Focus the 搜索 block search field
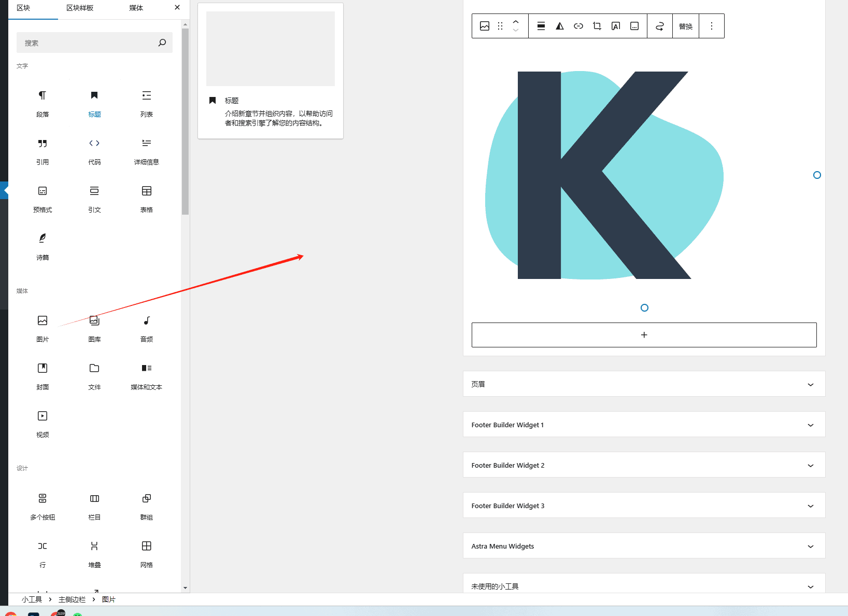The height and width of the screenshot is (616, 848). pyautogui.click(x=88, y=43)
